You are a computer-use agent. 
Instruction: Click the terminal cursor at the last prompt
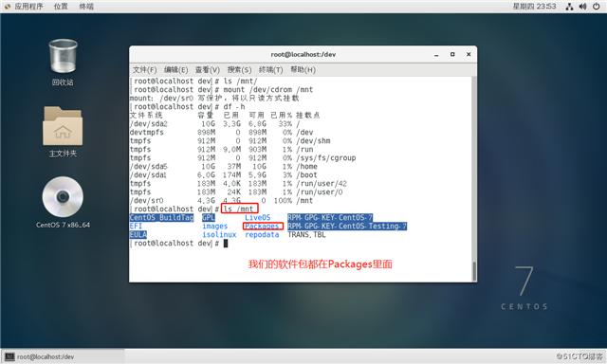tap(226, 244)
